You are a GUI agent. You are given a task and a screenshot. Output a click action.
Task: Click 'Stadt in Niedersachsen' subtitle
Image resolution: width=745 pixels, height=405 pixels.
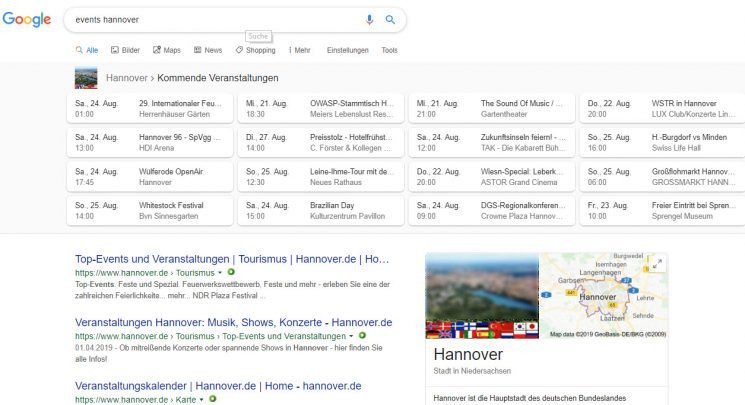click(472, 371)
